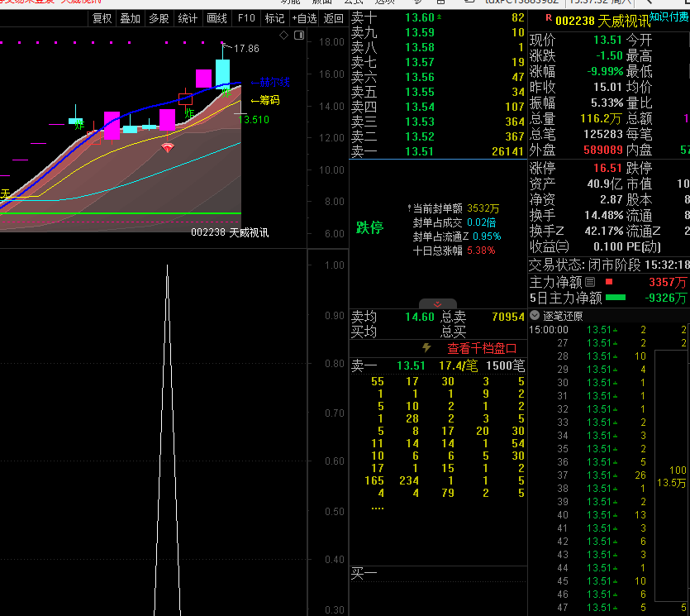Open the +自选 watchlist option

[303, 18]
